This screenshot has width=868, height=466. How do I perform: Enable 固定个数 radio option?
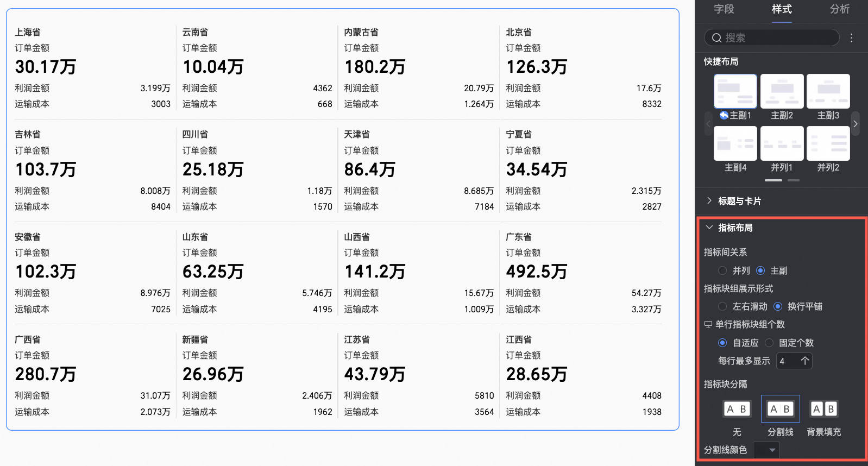(x=769, y=343)
